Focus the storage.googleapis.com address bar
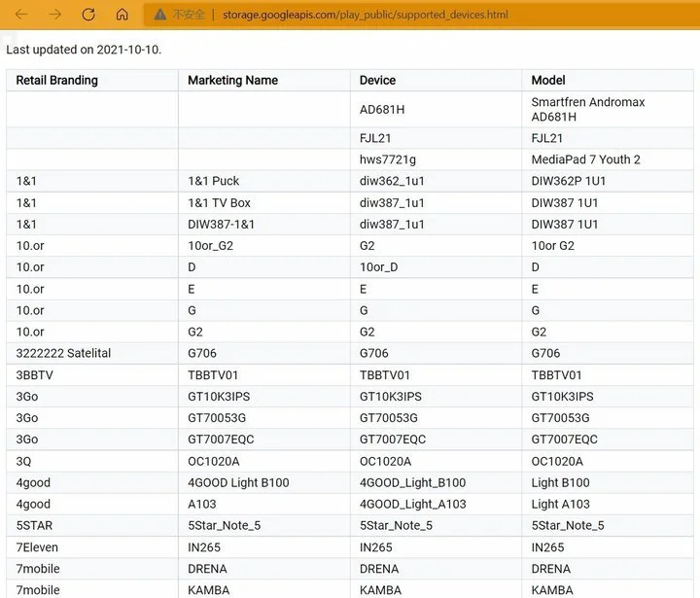The image size is (700, 598). [366, 15]
